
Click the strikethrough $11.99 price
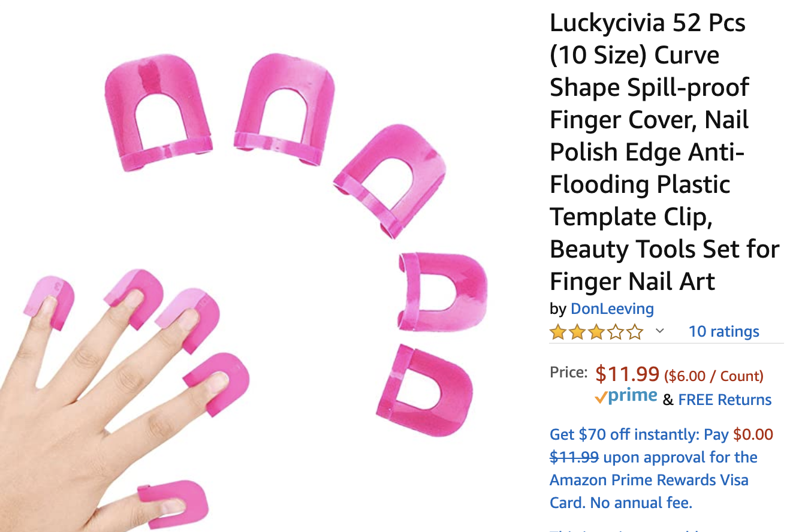pyautogui.click(x=574, y=457)
